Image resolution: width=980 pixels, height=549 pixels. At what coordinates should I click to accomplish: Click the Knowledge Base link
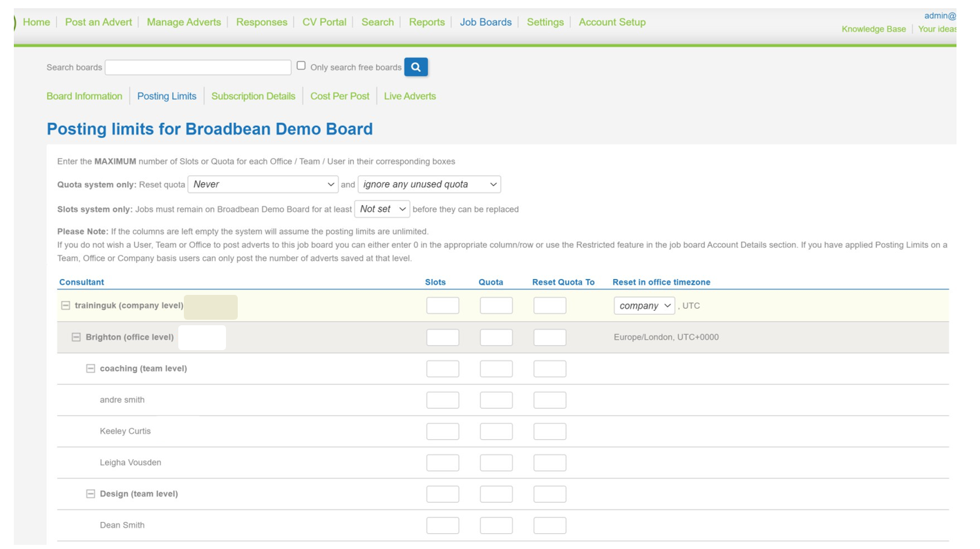[874, 29]
